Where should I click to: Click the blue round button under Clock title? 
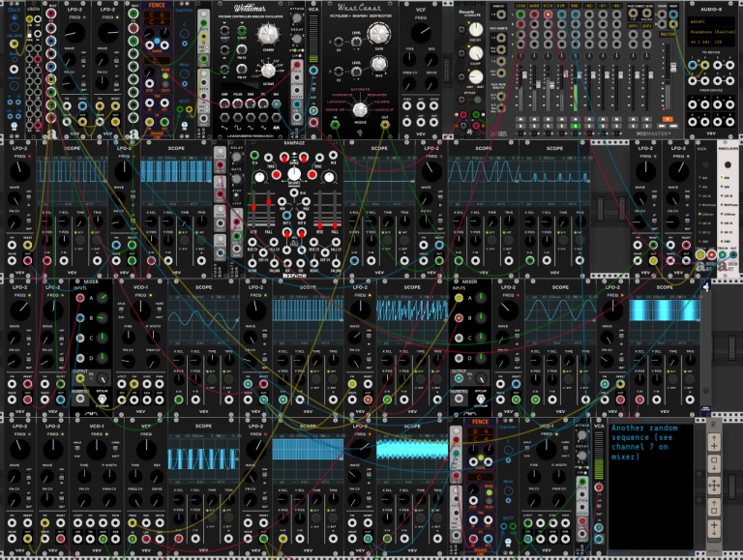15,17
